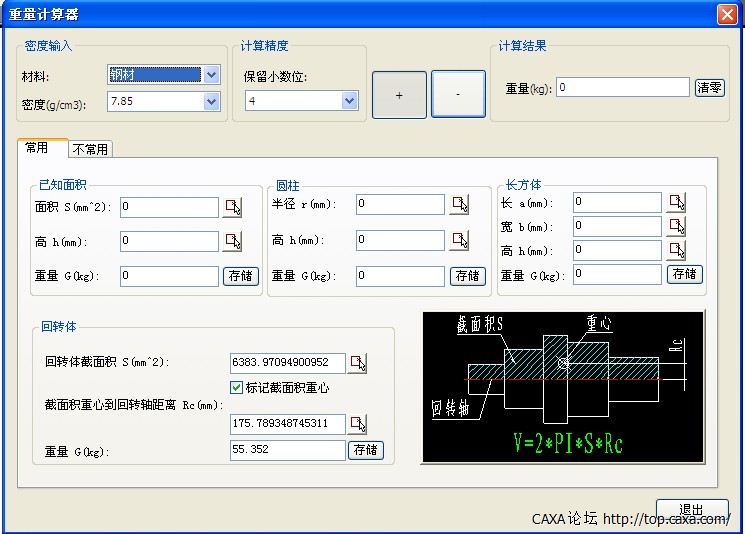
Task: Click the pick icon beside cuboid 高 h field
Action: 677,250
